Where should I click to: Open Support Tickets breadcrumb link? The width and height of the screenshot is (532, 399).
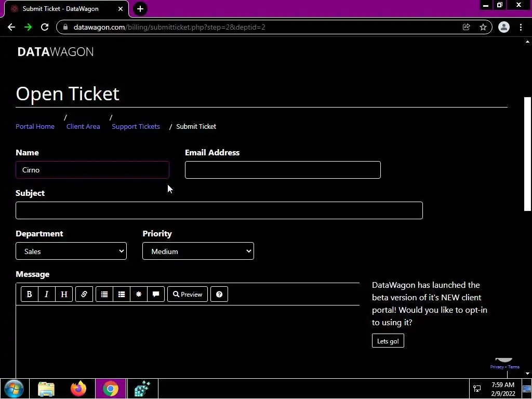tap(136, 126)
